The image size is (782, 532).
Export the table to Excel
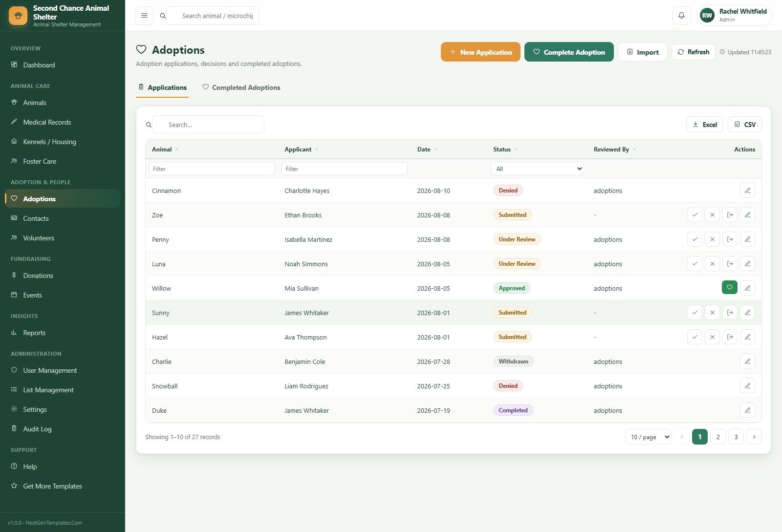tap(705, 125)
